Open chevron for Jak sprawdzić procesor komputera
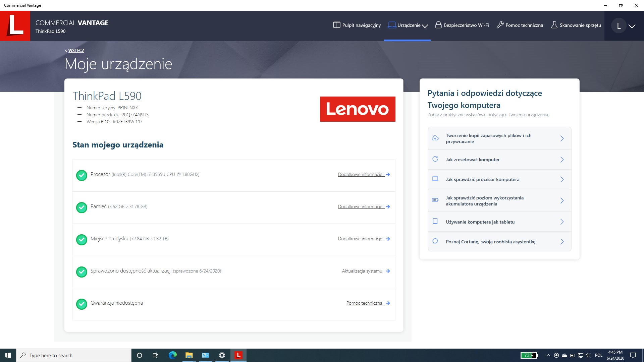The image size is (644, 362). pyautogui.click(x=562, y=179)
